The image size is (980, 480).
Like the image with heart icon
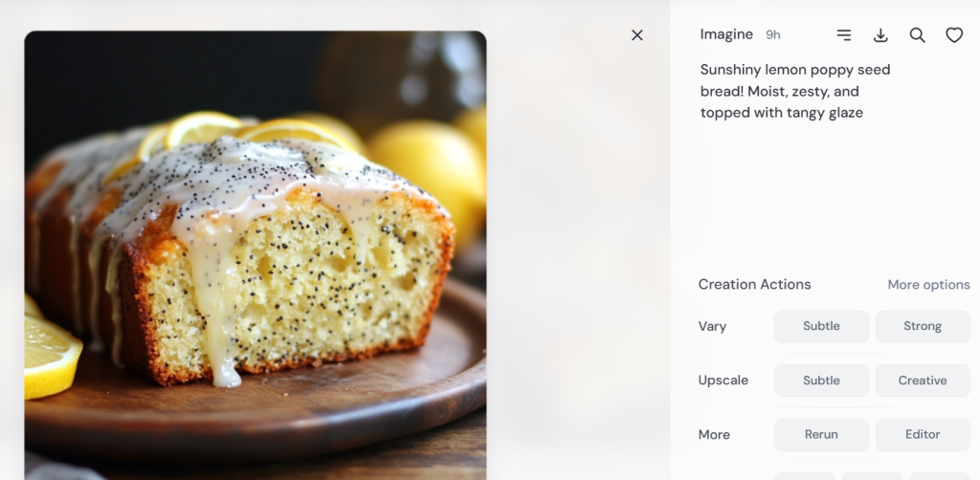pos(954,35)
